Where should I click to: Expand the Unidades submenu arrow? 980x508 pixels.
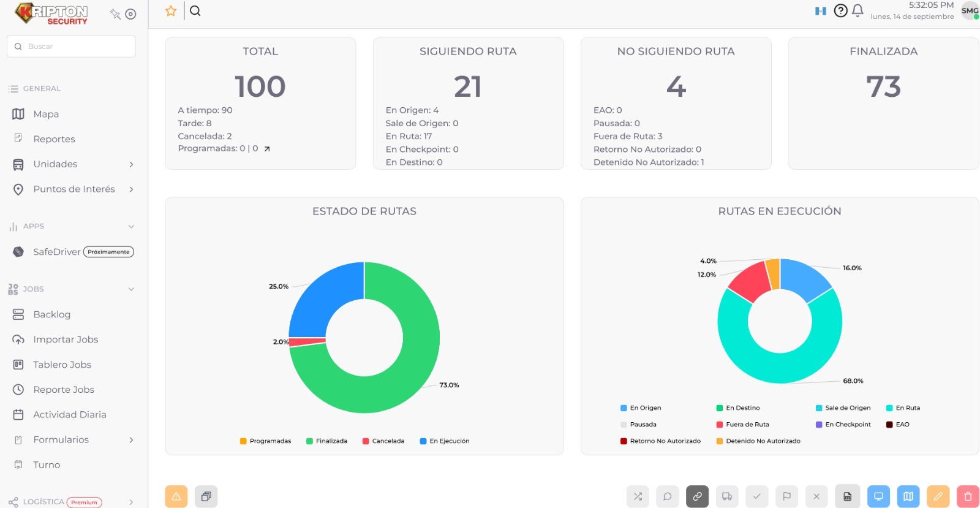coord(131,164)
